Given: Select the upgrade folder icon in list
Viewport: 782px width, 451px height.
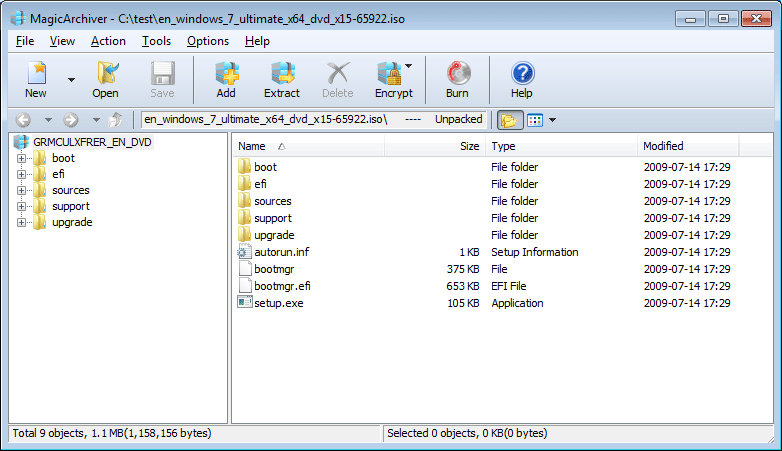Looking at the screenshot, I should [x=244, y=234].
